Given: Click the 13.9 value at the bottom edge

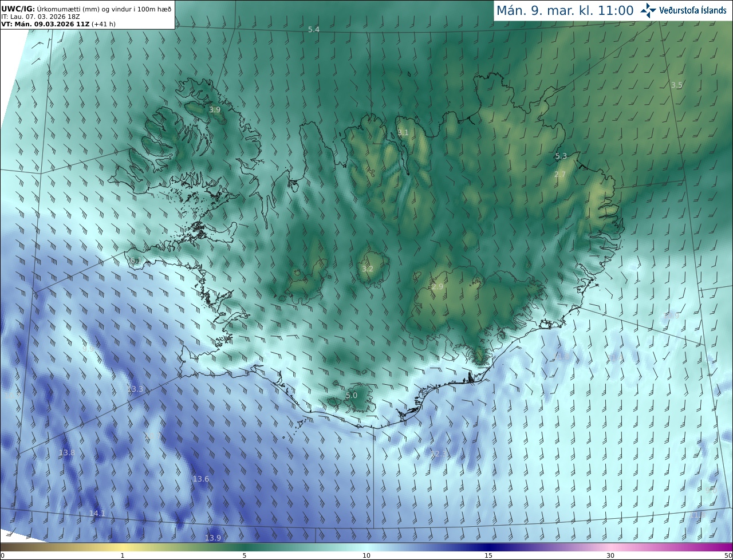Looking at the screenshot, I should 213,538.
